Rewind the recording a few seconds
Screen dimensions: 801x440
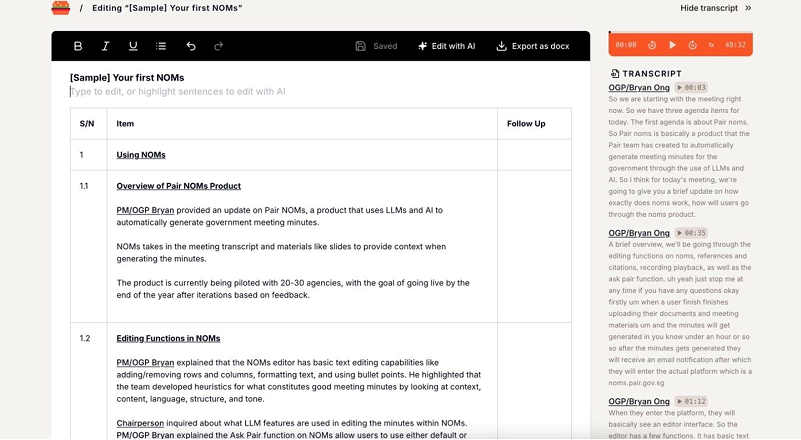(652, 45)
